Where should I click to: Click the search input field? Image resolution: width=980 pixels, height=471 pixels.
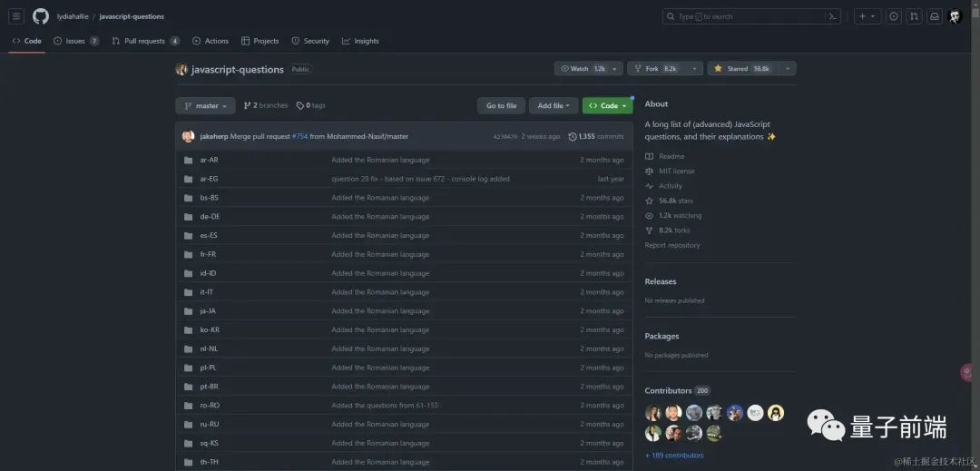pos(744,16)
